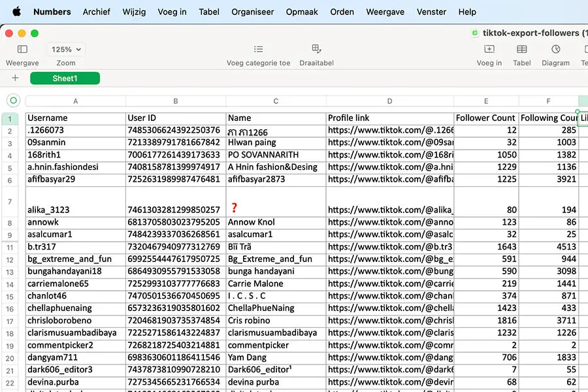Open the Orden menu

pos(342,12)
